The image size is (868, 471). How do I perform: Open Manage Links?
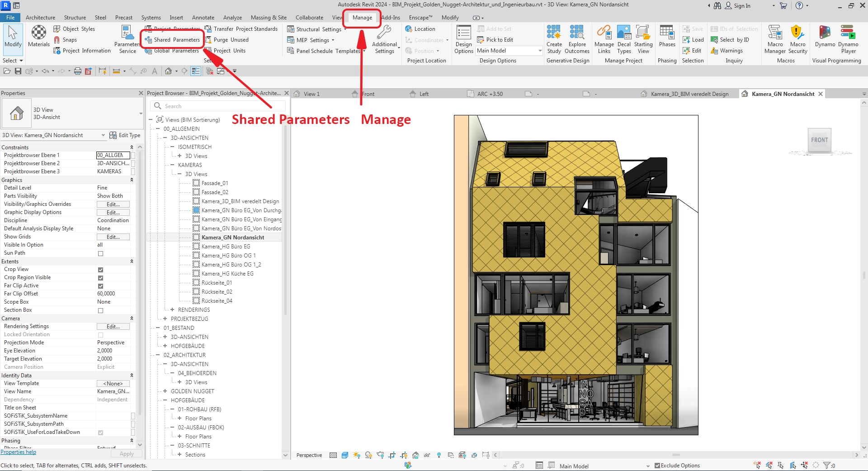[604, 39]
